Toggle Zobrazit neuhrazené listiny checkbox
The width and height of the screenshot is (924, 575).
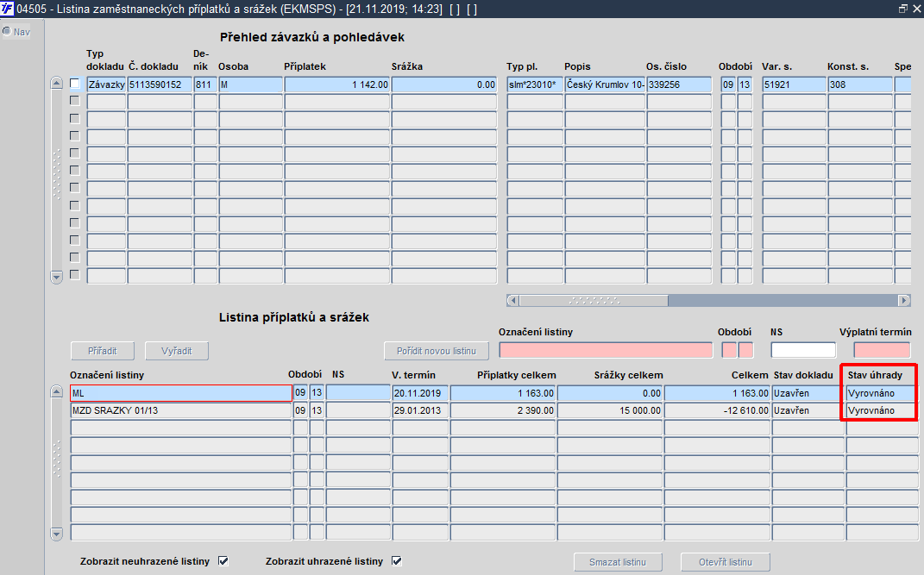point(223,561)
